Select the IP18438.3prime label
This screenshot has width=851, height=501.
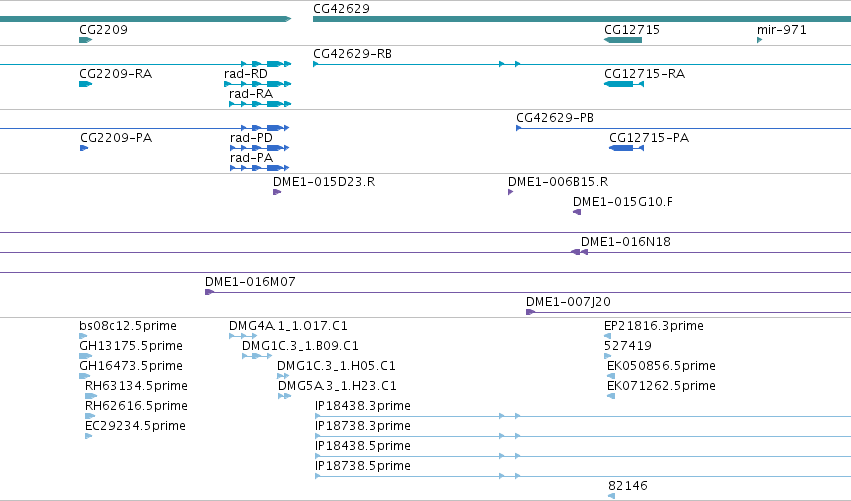(363, 406)
